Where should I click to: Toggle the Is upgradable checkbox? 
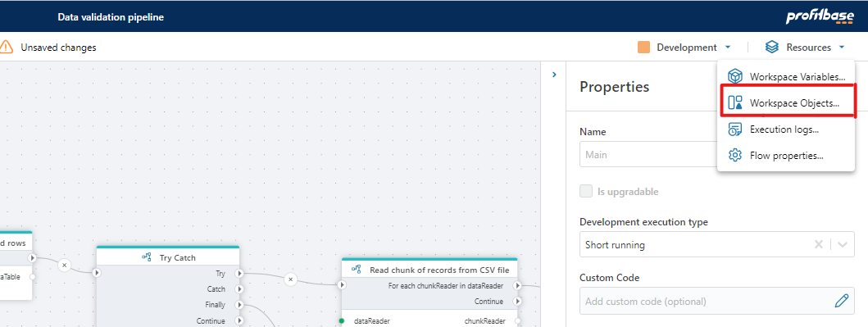(586, 192)
